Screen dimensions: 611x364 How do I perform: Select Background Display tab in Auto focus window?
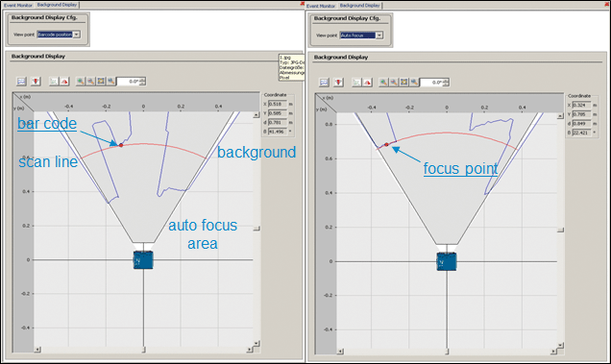359,6
